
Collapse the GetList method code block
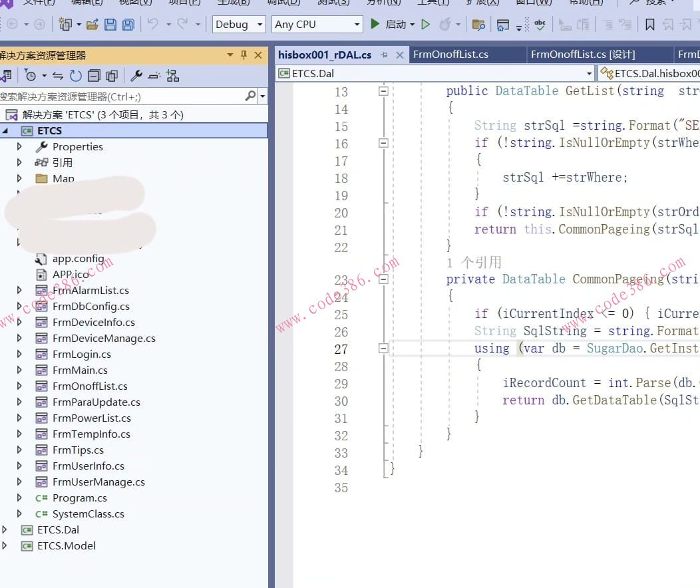coord(383,91)
